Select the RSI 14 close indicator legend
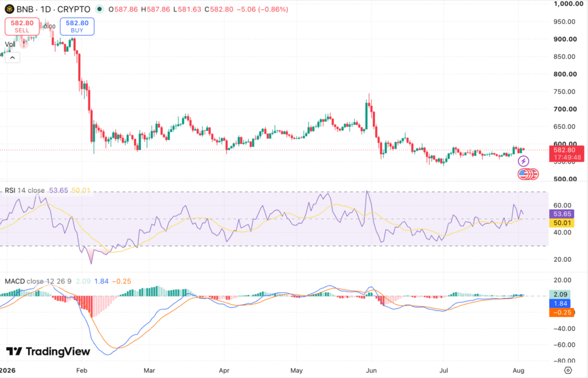Viewport: 588px width, 378px height. point(25,190)
